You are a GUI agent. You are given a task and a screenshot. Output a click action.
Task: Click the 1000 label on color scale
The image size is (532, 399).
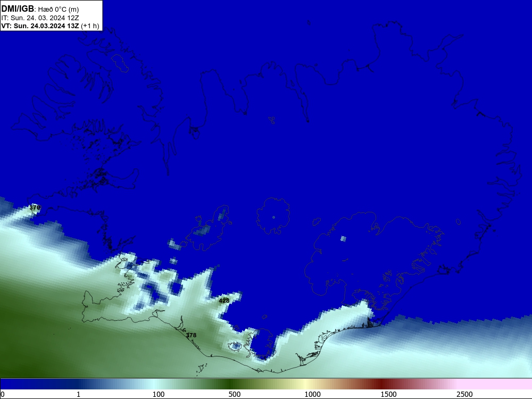pyautogui.click(x=312, y=394)
